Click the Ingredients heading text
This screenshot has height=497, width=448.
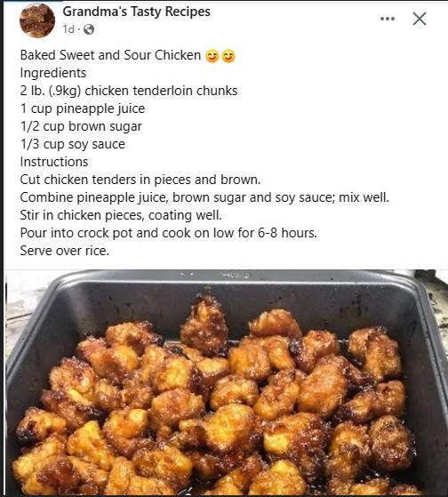point(53,73)
